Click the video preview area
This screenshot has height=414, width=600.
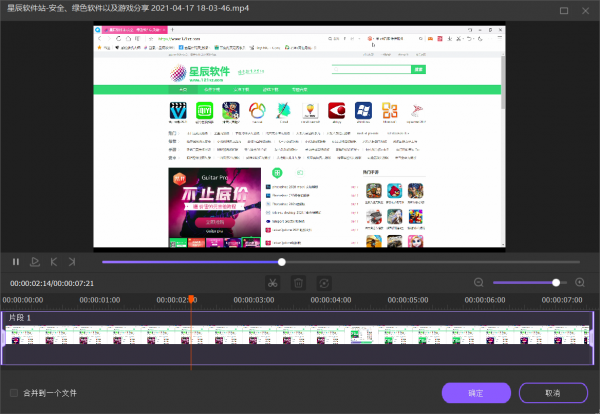(299, 137)
